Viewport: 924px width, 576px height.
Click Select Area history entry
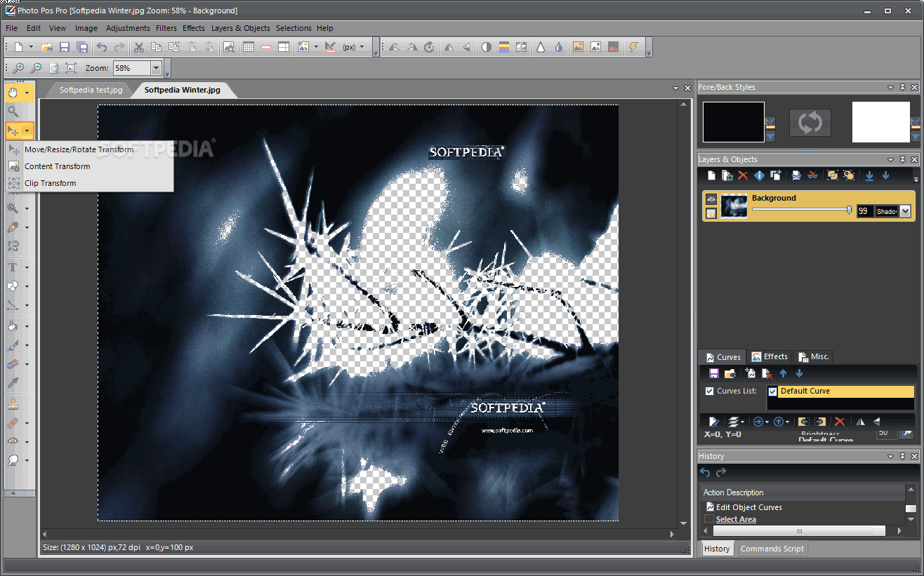(736, 519)
